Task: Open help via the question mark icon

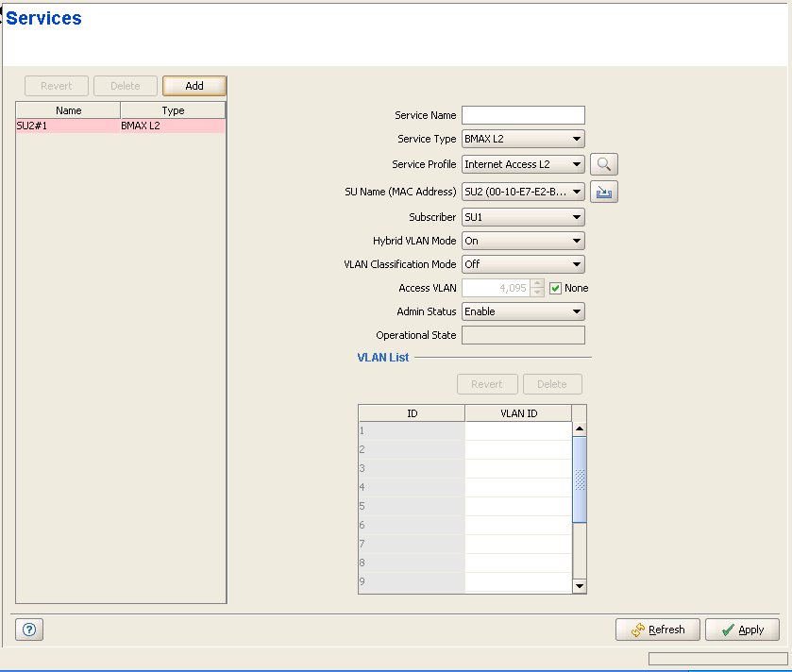Action: [x=28, y=630]
